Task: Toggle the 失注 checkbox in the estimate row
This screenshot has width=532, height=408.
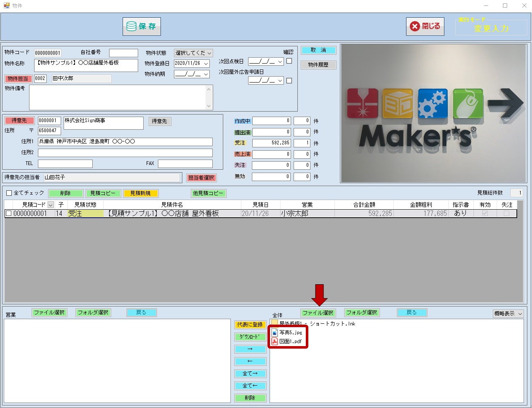Action: point(506,213)
